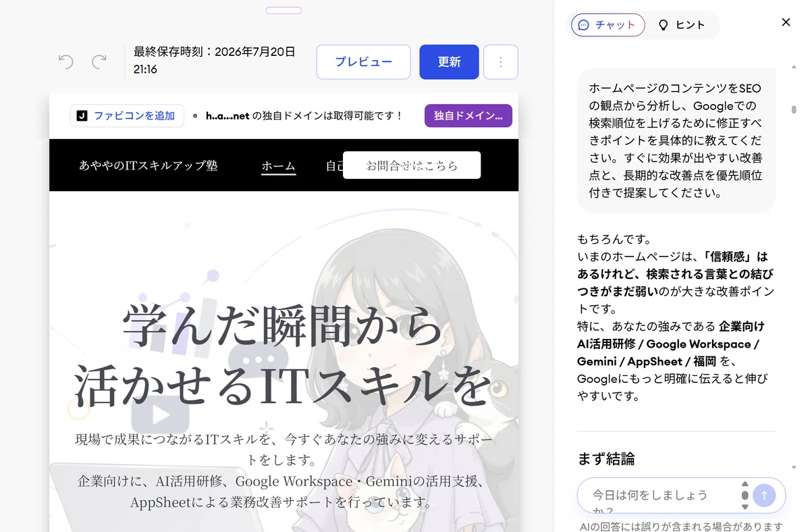Image resolution: width=810 pixels, height=532 pixels.
Task: Click the site title あややのITスキルアップ塾
Action: pos(148,165)
